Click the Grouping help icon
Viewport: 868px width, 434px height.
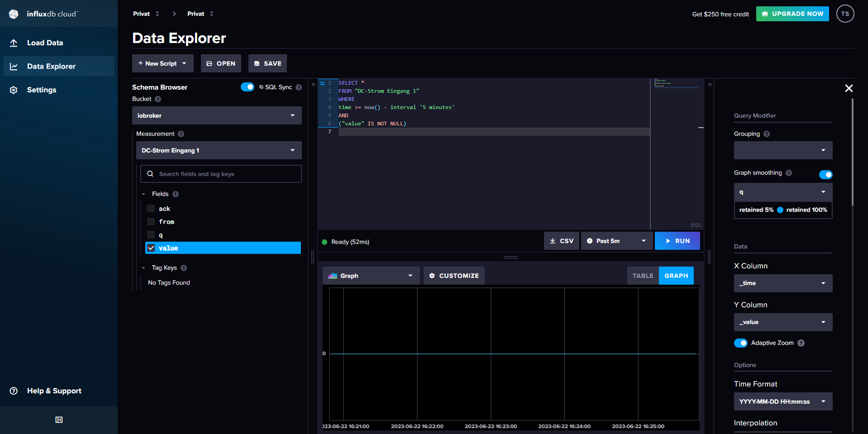pos(767,134)
